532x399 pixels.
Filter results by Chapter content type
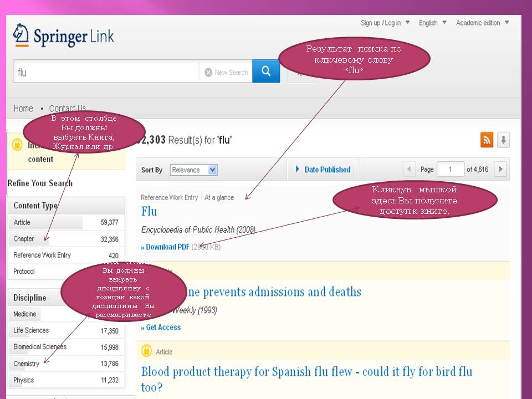(24, 239)
